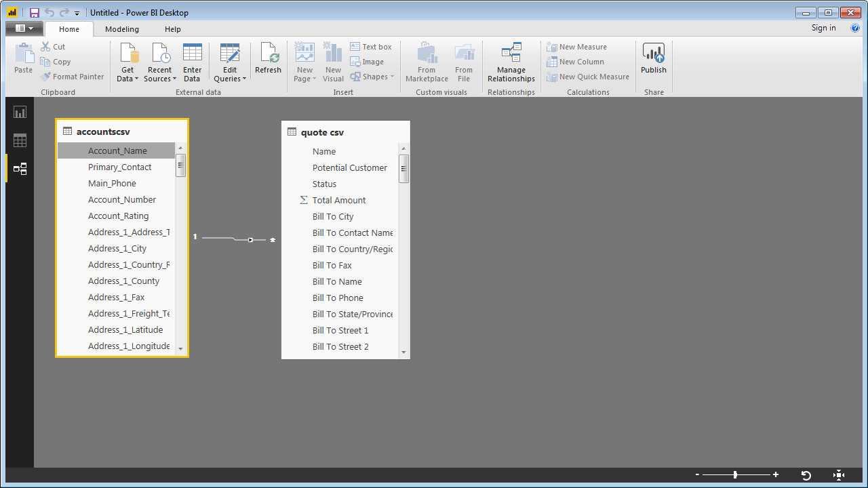Click the New Measure button

click(577, 47)
